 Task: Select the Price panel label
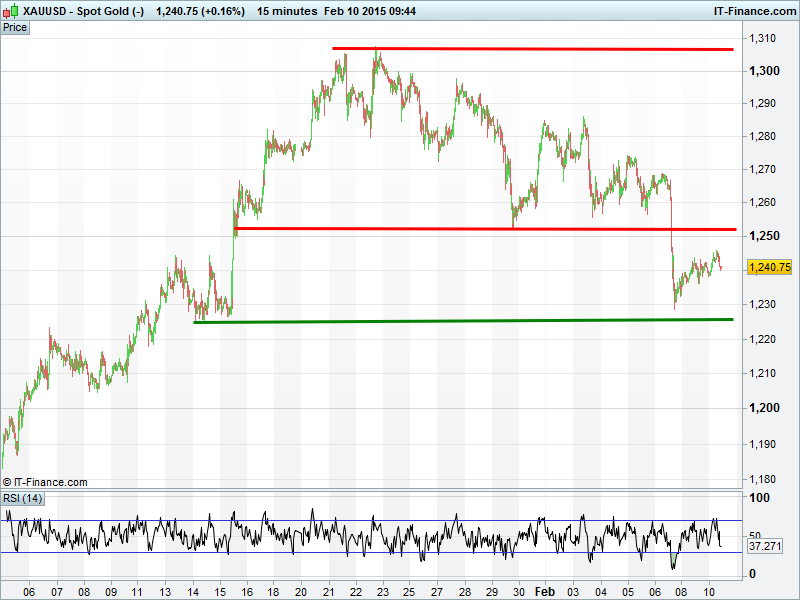(15, 27)
